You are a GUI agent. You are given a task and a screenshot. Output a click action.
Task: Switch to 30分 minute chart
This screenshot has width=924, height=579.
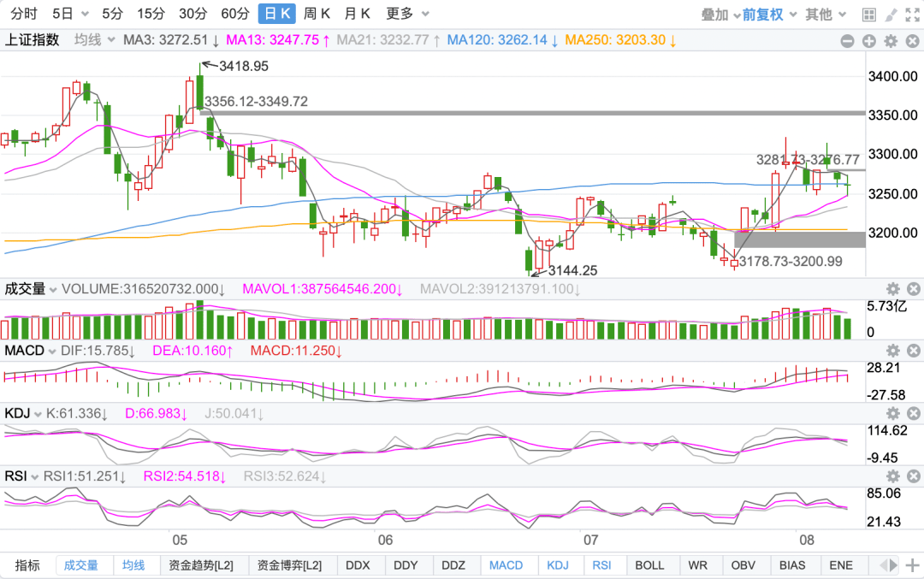click(193, 14)
